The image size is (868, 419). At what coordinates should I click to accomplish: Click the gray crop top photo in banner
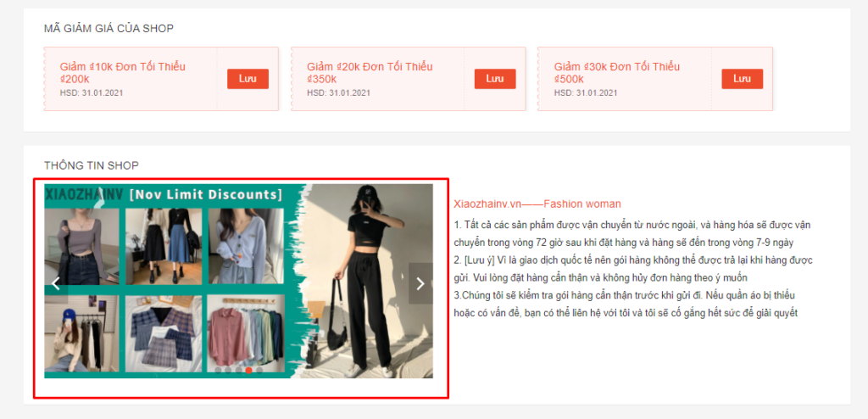[x=81, y=246]
